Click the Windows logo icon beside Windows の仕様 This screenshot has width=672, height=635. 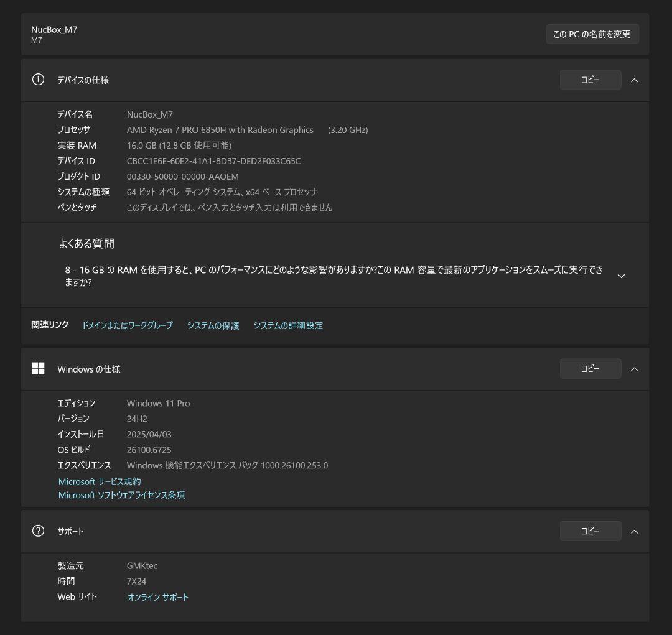pyautogui.click(x=38, y=368)
